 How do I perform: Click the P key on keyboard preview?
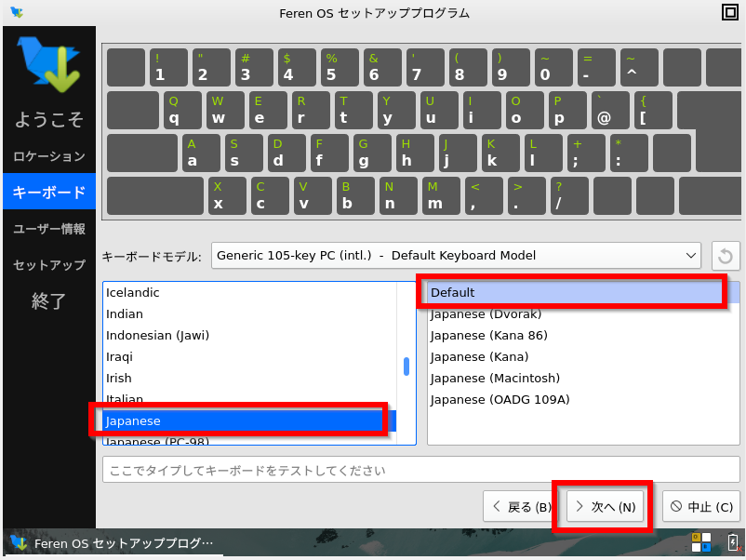567,111
